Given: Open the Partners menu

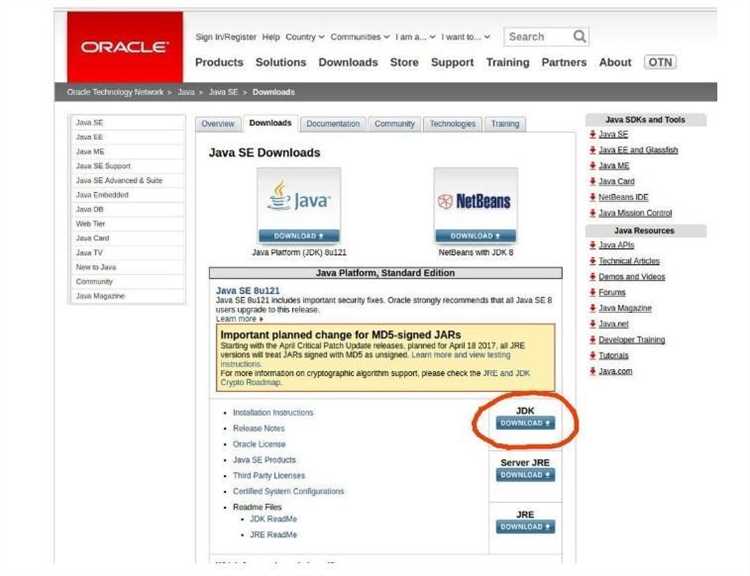Looking at the screenshot, I should 564,62.
